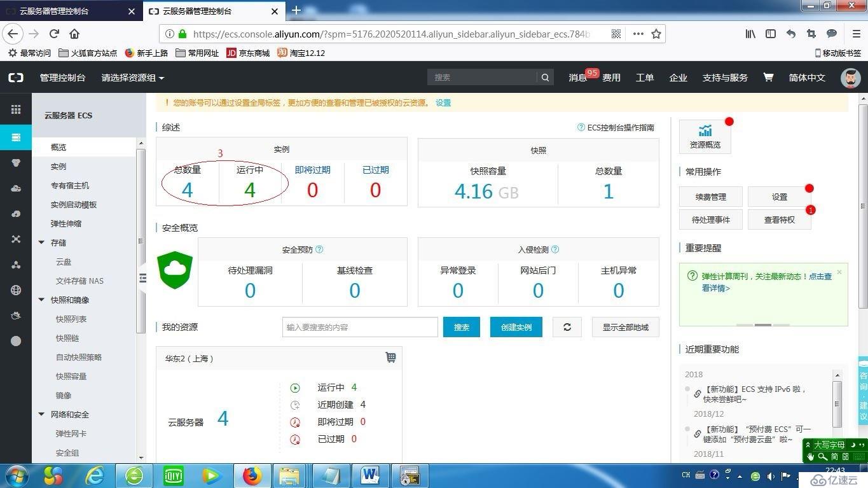This screenshot has height=488, width=868.
Task: Click help icon beside 入侵检测
Action: (x=555, y=249)
